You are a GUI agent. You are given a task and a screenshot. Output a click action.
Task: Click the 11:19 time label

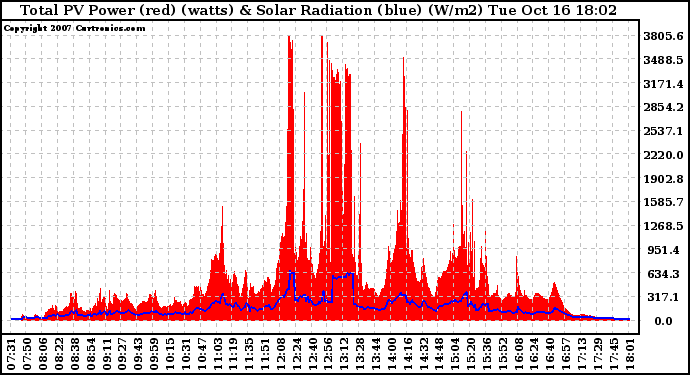tap(232, 354)
